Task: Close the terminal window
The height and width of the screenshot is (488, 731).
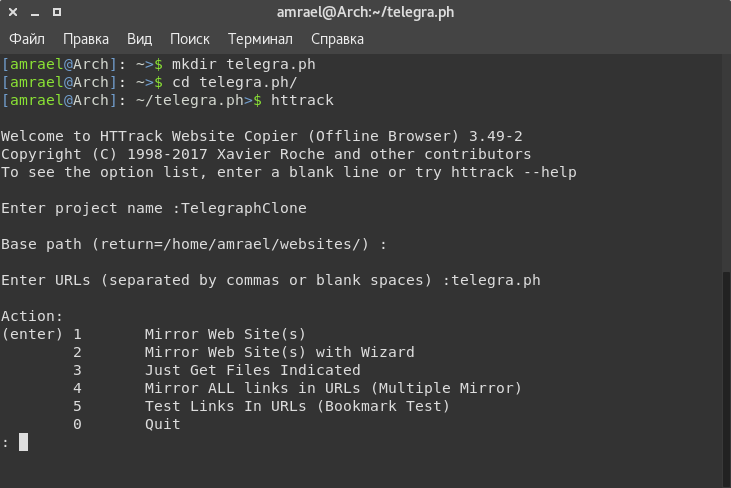Action: [13, 12]
